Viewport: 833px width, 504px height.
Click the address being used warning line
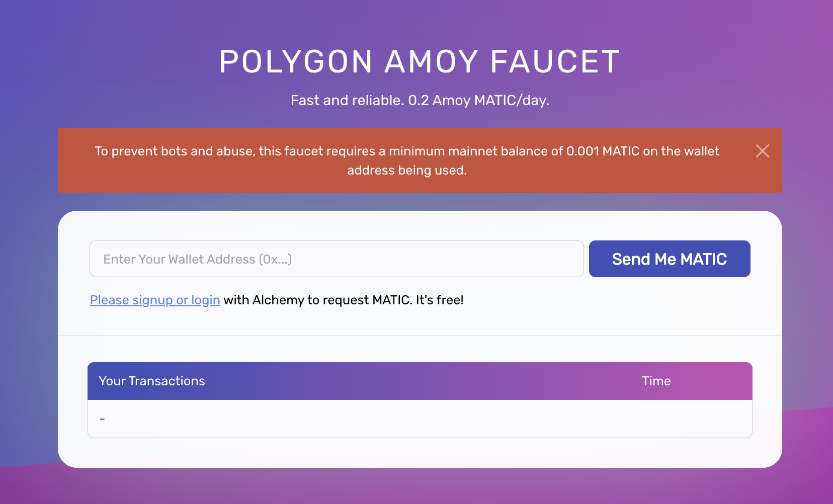(x=407, y=170)
